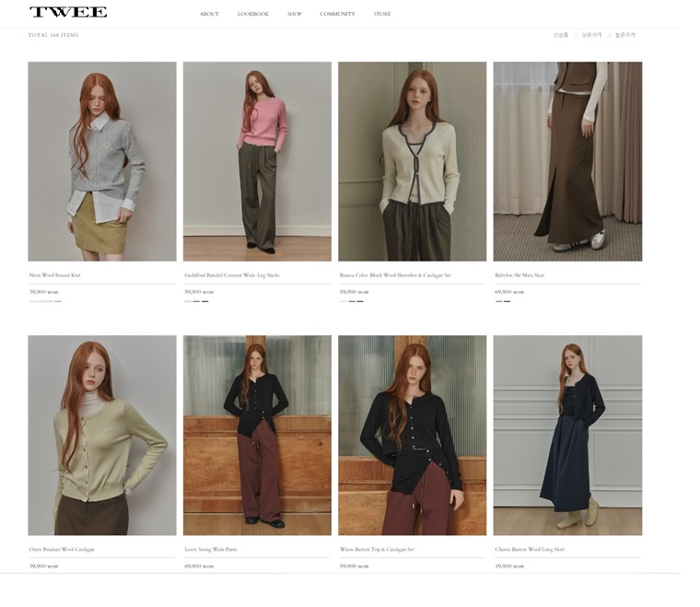Sort products by 높은가격 (high price)
Screen dimensions: 700x607
click(625, 35)
